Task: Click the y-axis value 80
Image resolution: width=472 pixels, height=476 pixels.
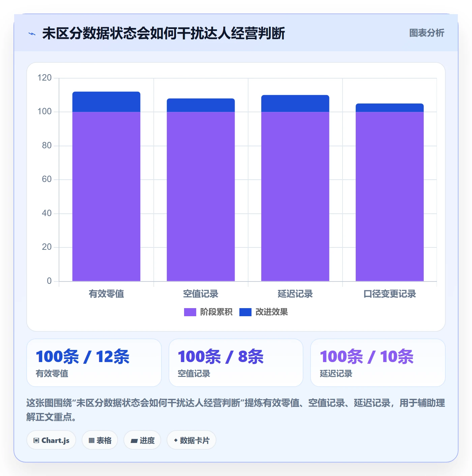Action: click(47, 146)
